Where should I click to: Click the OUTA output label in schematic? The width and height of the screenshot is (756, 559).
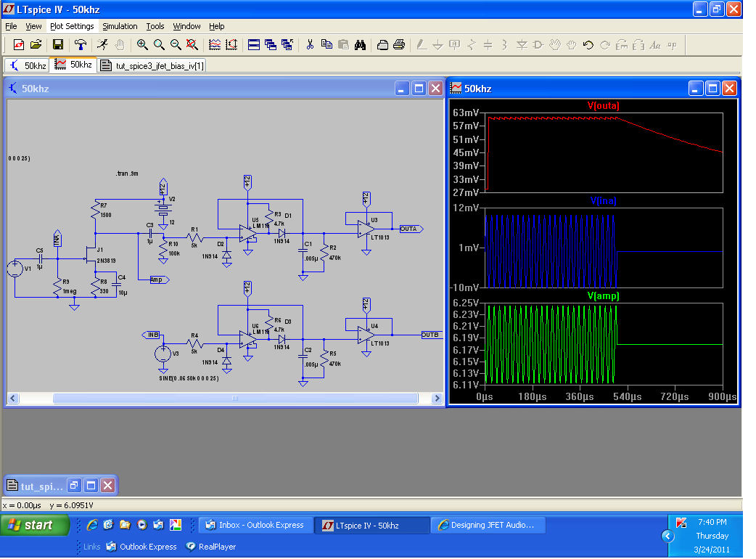coord(411,229)
